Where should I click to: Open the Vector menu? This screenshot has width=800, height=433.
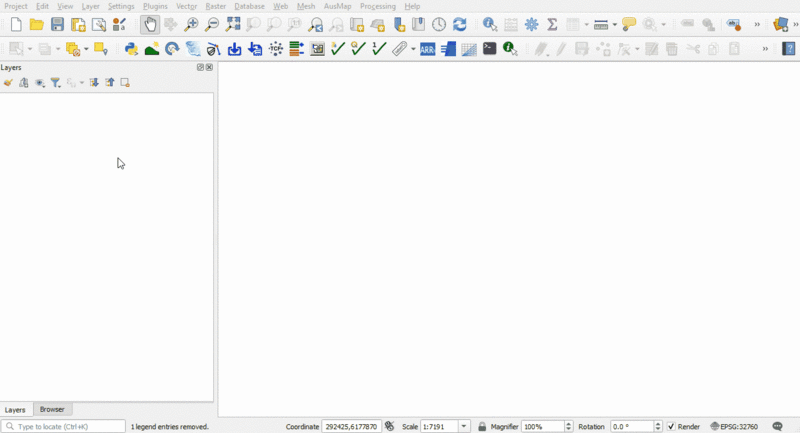(x=186, y=6)
